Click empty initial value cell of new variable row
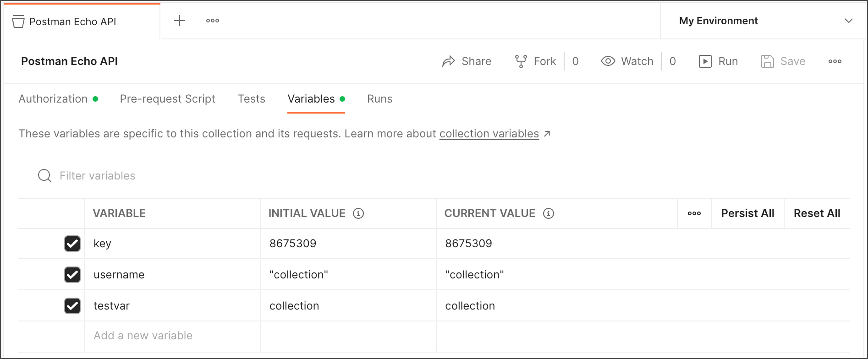 (x=348, y=336)
